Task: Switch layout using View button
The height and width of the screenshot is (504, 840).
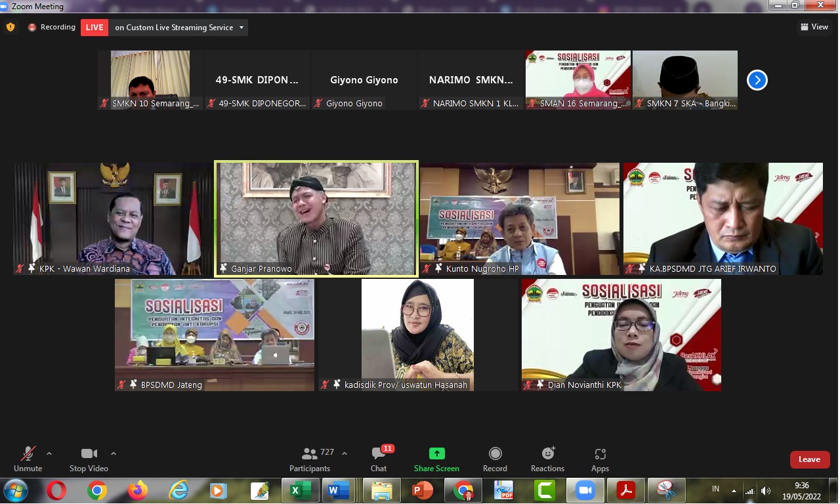Action: [x=814, y=27]
